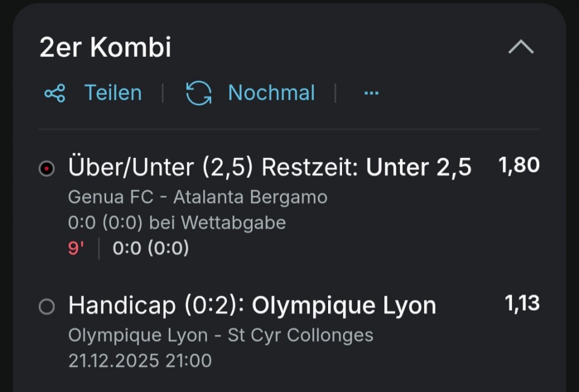The height and width of the screenshot is (392, 579).
Task: Click the 21.12.2025 21:00 kickoff time
Action: point(140,361)
